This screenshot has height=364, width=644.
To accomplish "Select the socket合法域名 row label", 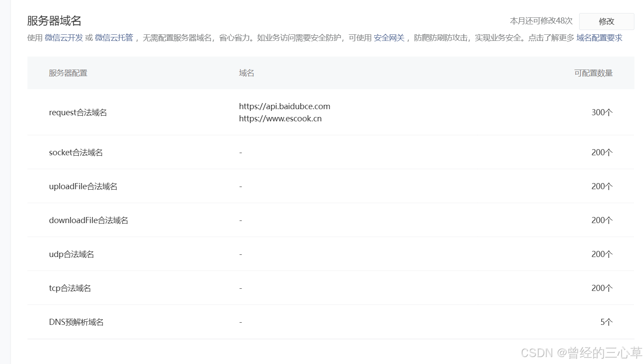I will [76, 153].
